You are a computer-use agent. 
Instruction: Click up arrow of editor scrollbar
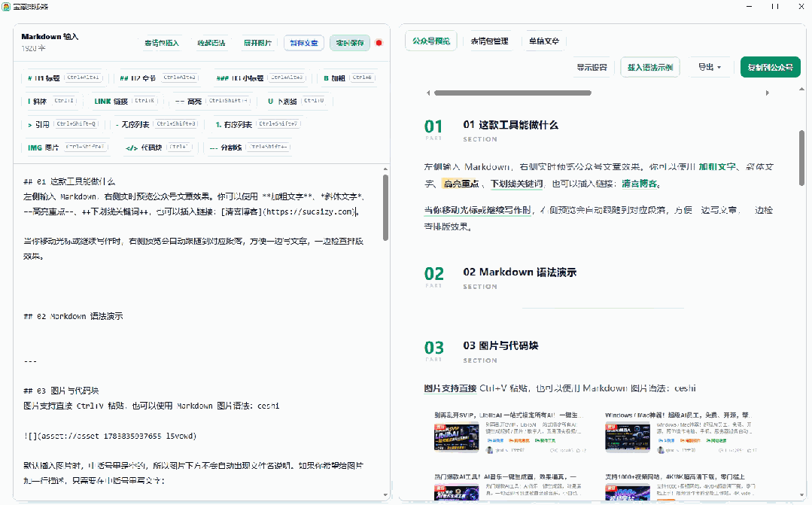(x=386, y=169)
